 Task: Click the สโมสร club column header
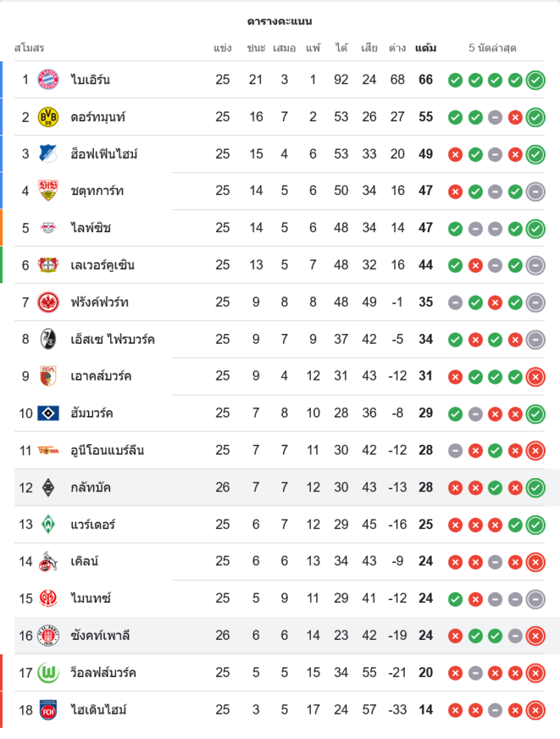pyautogui.click(x=30, y=48)
